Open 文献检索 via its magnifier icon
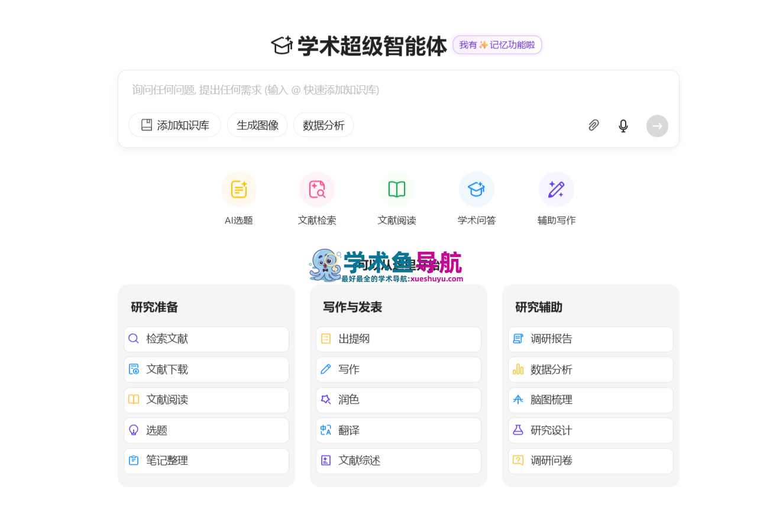Image resolution: width=773 pixels, height=532 pixels. tap(317, 189)
